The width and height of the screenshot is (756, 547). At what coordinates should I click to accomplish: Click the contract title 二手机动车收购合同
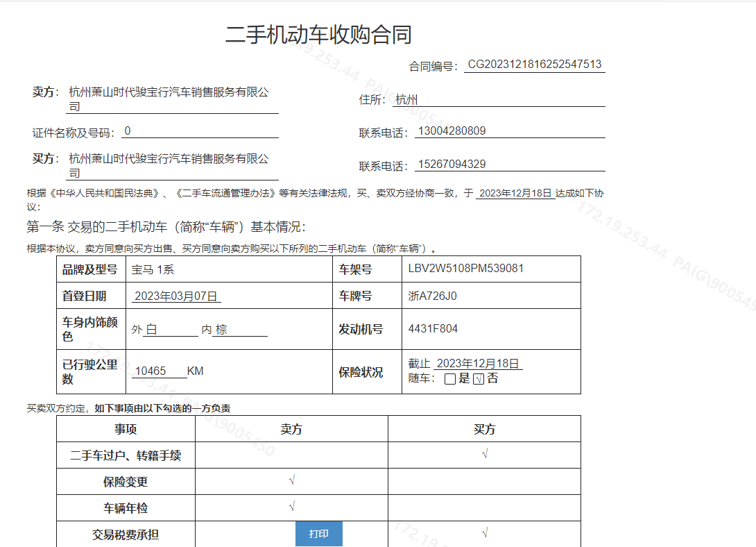[x=318, y=35]
